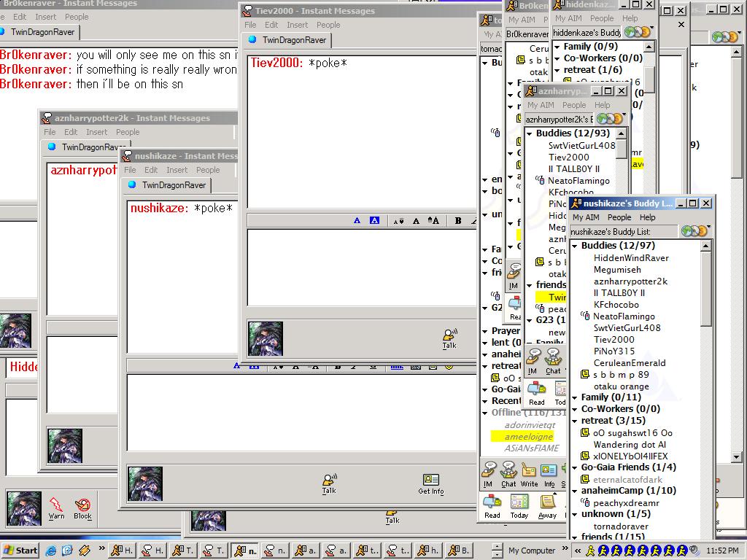Open Help menu in nushikaze's Buddy List
The height and width of the screenshot is (560, 747).
tap(648, 217)
